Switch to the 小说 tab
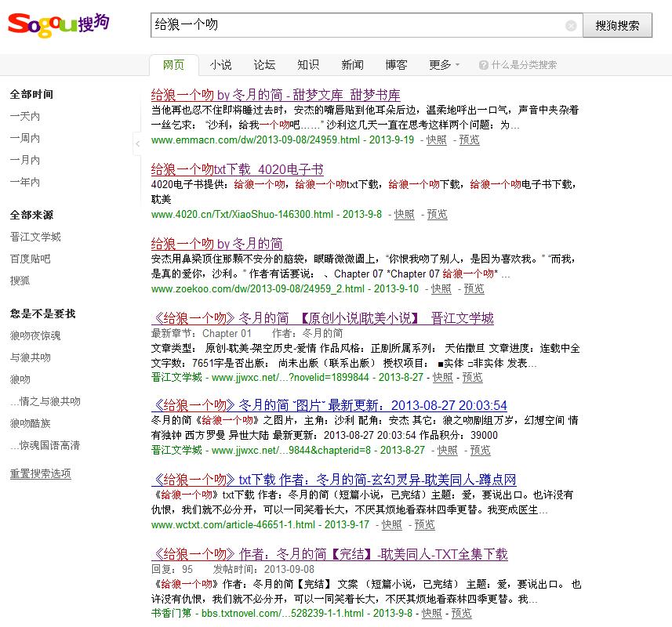Screen dimensions: 672x627 click(220, 65)
